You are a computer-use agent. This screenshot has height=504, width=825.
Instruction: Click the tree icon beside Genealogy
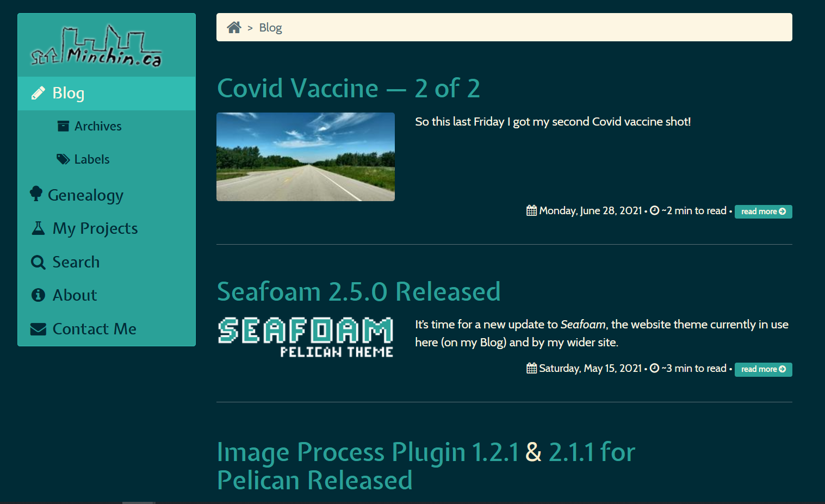click(x=36, y=194)
